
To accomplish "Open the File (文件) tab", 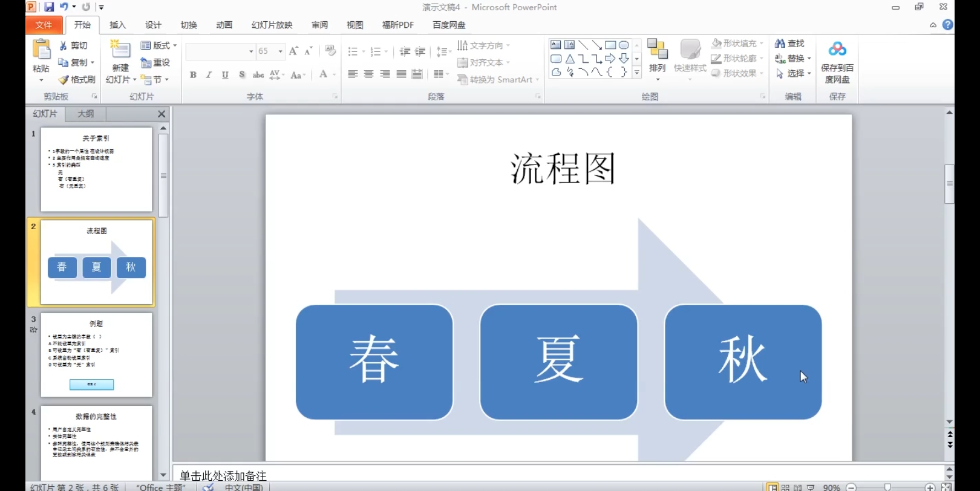I will tap(44, 25).
